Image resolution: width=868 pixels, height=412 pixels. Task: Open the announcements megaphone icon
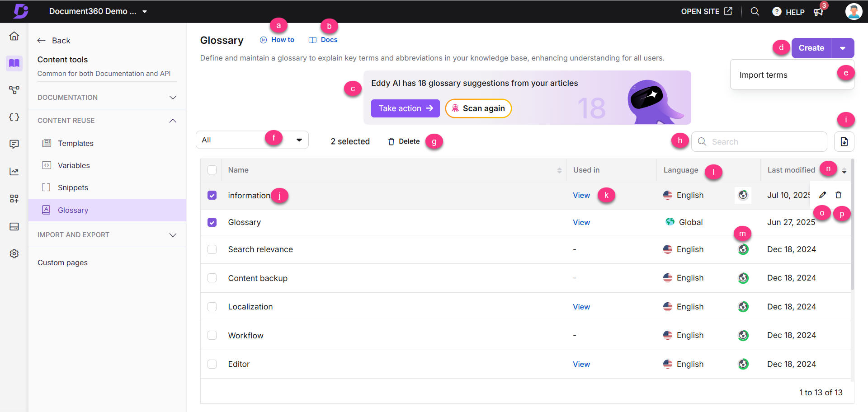818,12
